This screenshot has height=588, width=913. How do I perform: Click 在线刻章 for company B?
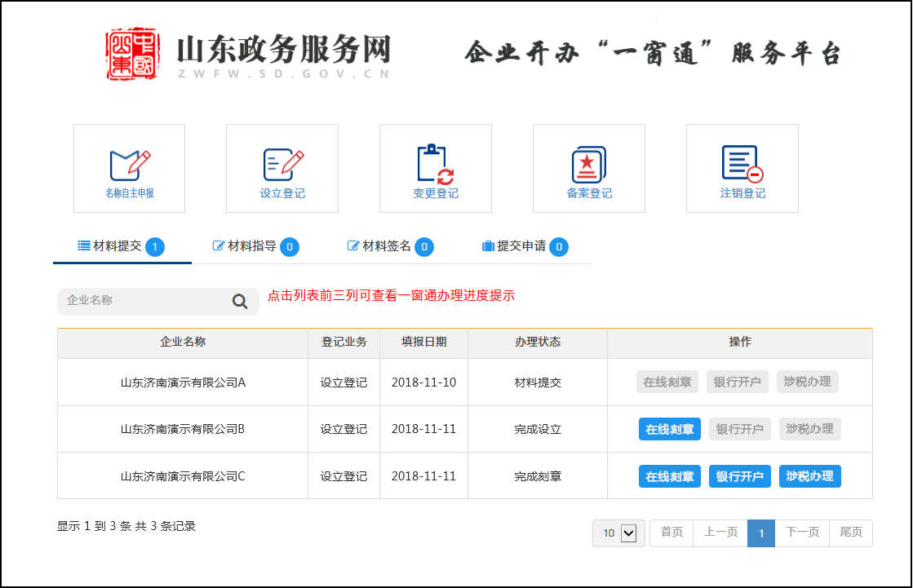pyautogui.click(x=669, y=429)
